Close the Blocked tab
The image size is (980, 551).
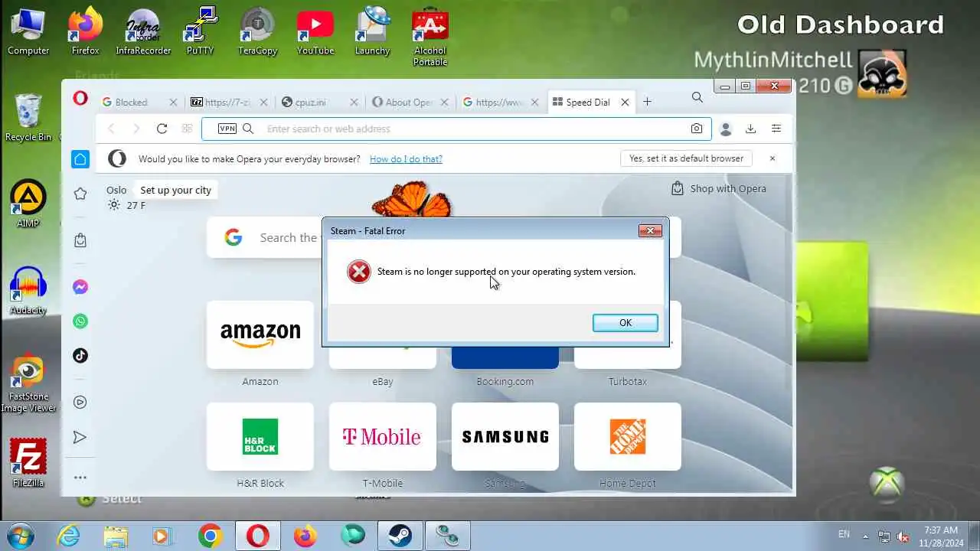click(x=173, y=102)
